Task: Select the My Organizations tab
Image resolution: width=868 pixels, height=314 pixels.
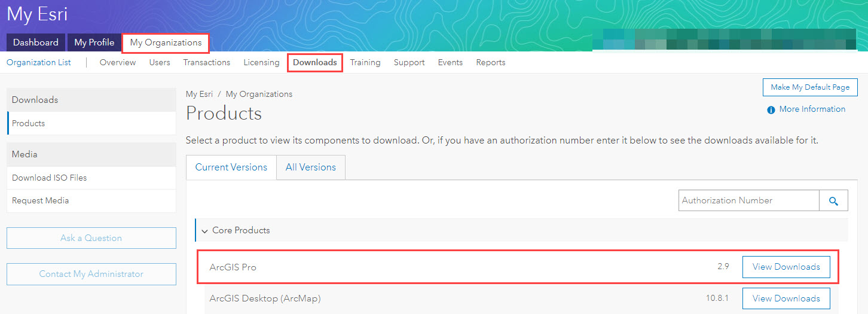Action: [x=166, y=42]
